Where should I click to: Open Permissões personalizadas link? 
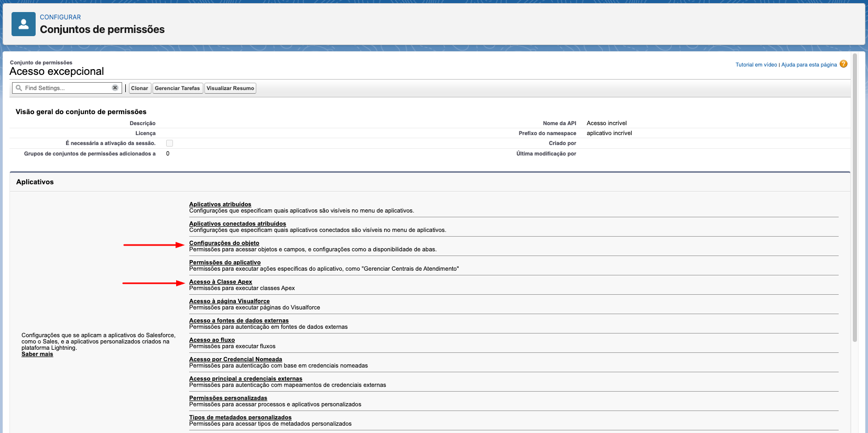click(x=228, y=398)
